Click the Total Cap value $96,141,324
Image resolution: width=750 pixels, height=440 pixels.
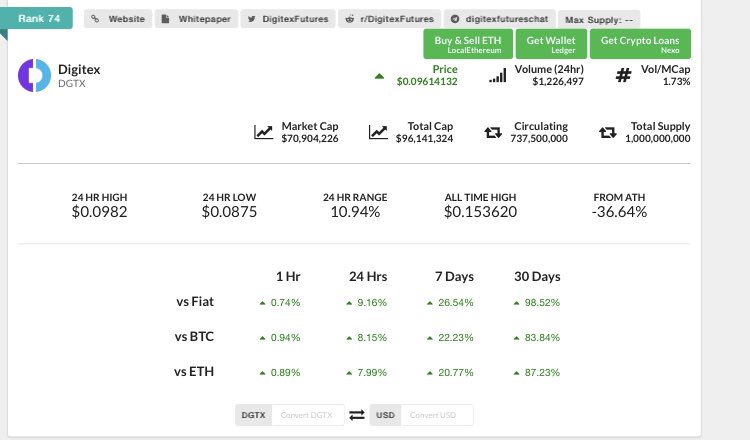[x=424, y=138]
